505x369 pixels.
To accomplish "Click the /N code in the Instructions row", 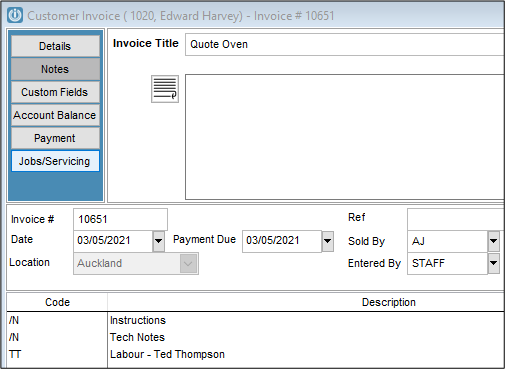I will (x=14, y=320).
